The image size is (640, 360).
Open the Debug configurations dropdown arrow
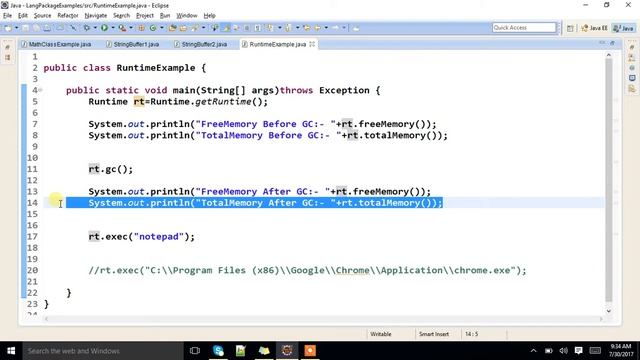(x=95, y=28)
